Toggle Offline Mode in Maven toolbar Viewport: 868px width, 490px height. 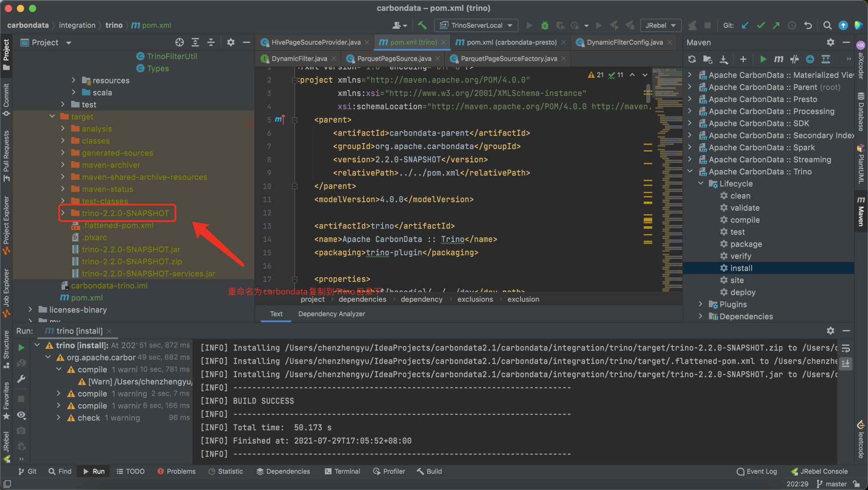pyautogui.click(x=794, y=59)
